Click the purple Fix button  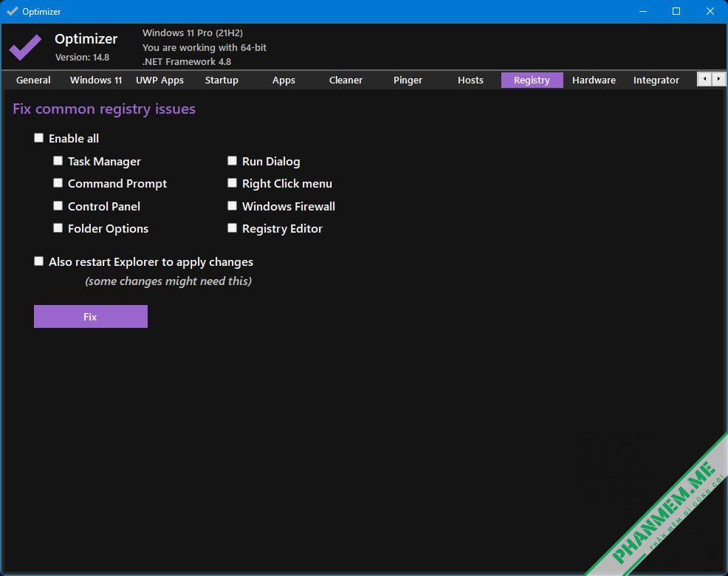[91, 317]
